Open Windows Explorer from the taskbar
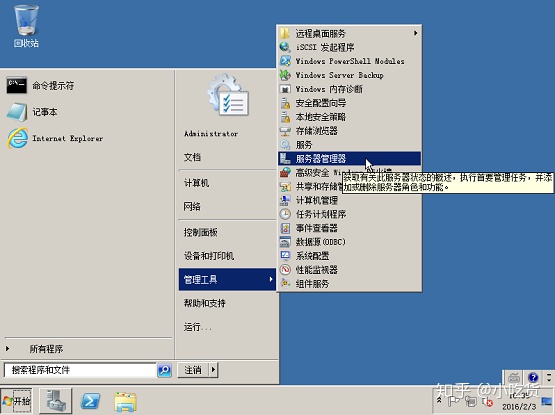 (x=125, y=402)
